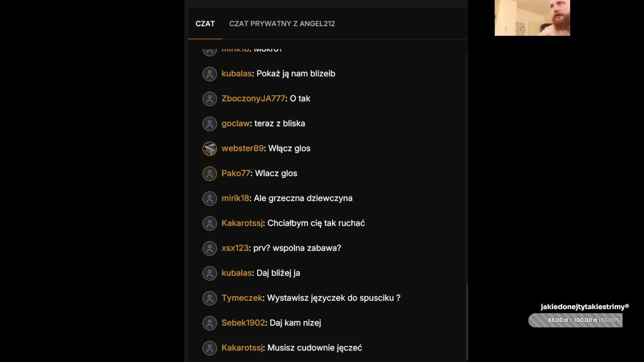Click Pako77's avatar icon
The width and height of the screenshot is (644, 362).
tap(209, 173)
